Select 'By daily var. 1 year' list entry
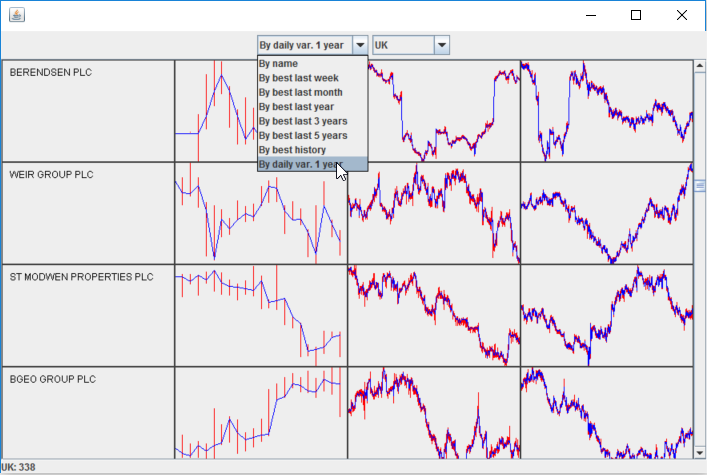Viewport: 707px width, 475px height. click(x=312, y=164)
